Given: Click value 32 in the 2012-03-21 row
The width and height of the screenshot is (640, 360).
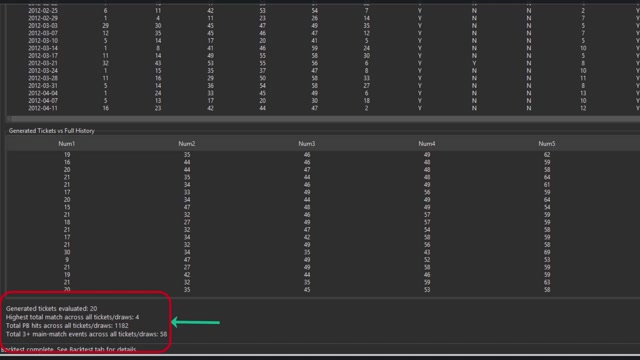Looking at the screenshot, I should click(105, 63).
